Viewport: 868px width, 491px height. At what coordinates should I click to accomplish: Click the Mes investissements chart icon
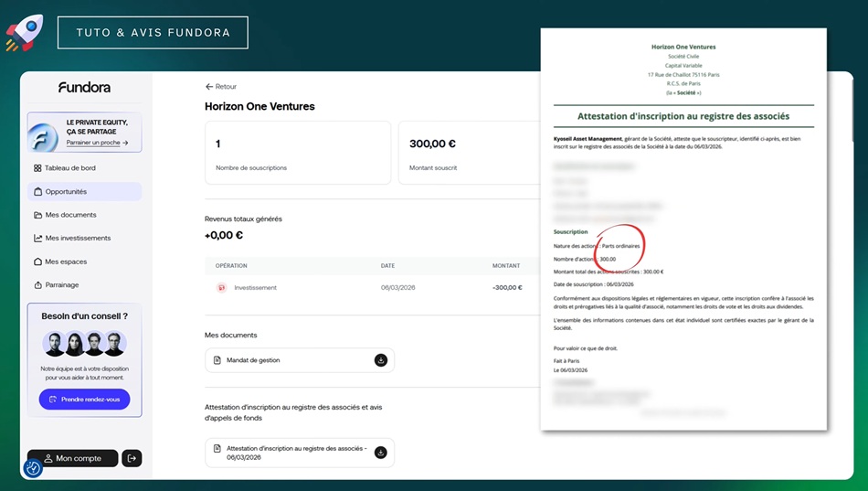point(37,239)
